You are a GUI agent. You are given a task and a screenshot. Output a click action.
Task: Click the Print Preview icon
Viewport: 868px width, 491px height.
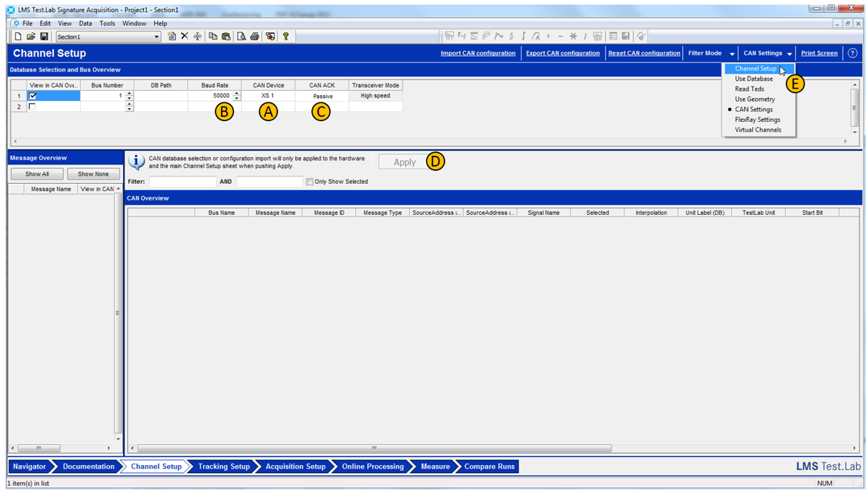(241, 36)
